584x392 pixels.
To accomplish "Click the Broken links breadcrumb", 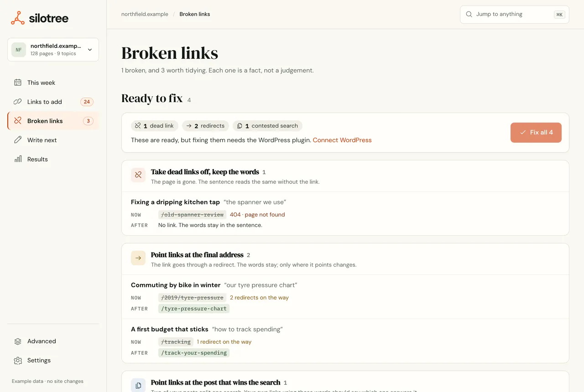I will [x=195, y=14].
